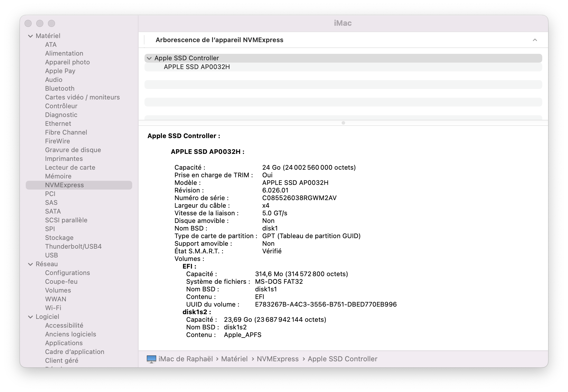The width and height of the screenshot is (568, 392).
Task: Select Wi-Fi under Réseau
Action: pyautogui.click(x=53, y=308)
